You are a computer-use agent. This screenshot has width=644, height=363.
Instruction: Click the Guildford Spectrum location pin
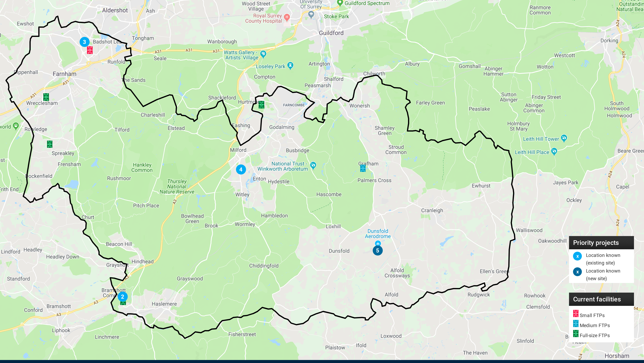tap(340, 3)
